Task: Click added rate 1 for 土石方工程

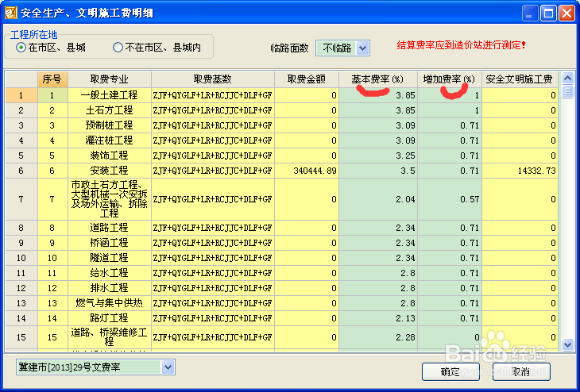Action: 450,110
